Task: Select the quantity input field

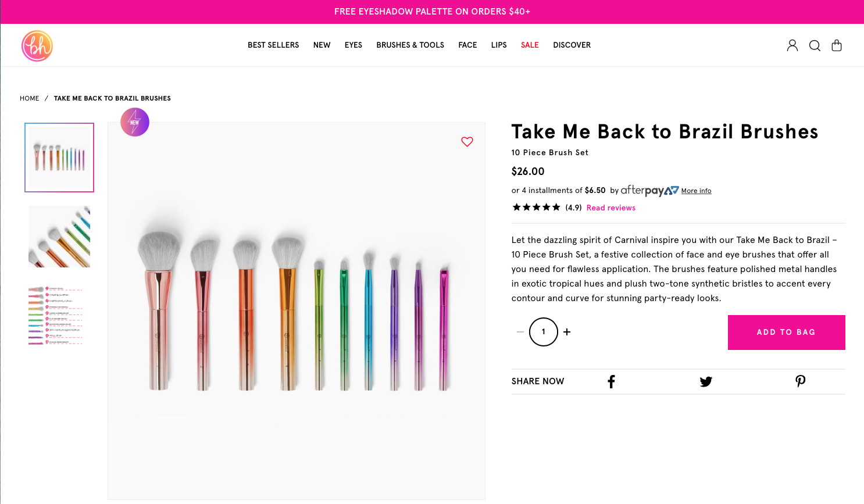Action: pos(544,332)
